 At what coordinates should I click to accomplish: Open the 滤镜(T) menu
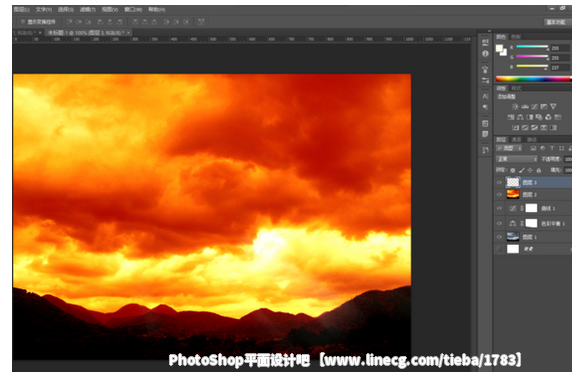[88, 9]
